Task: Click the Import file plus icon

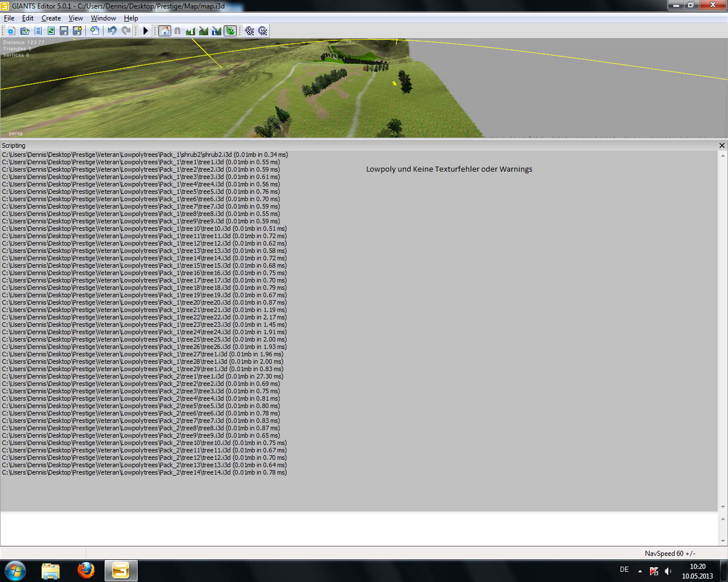Action: click(x=94, y=31)
